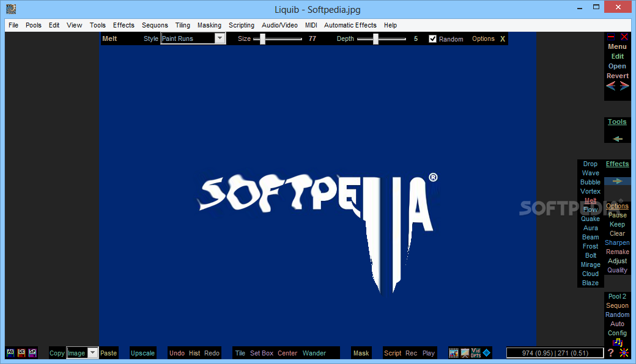636x364 pixels.
Task: Click the right-pointing arrow under Revert
Action: [624, 86]
